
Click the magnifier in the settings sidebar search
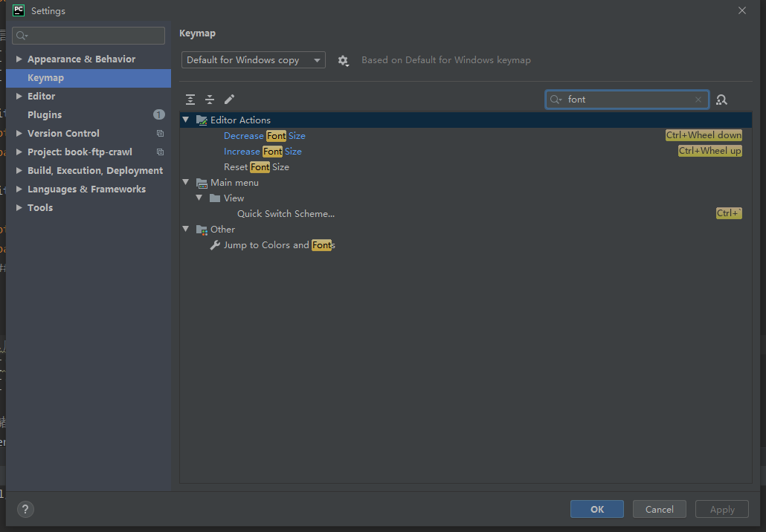pyautogui.click(x=22, y=36)
